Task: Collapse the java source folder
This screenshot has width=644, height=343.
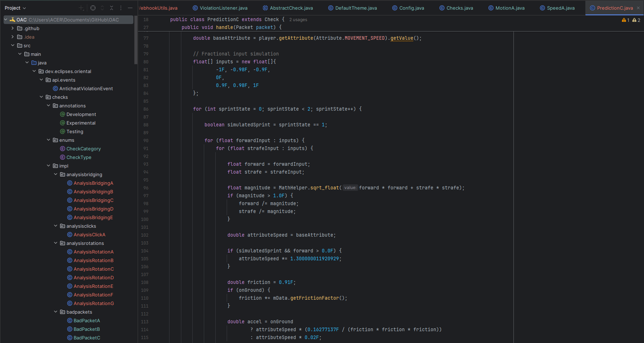Action: coord(27,63)
